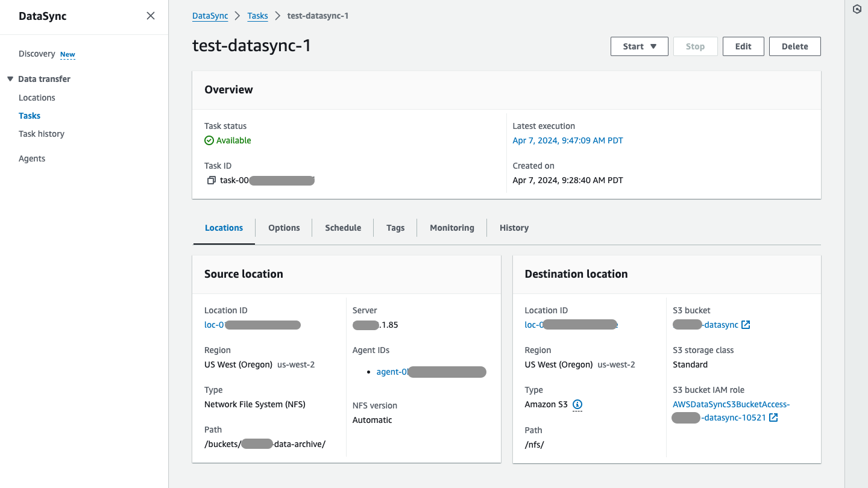Screen dimensions: 868x488
Task: View the Monitoring tab
Action: 452,228
